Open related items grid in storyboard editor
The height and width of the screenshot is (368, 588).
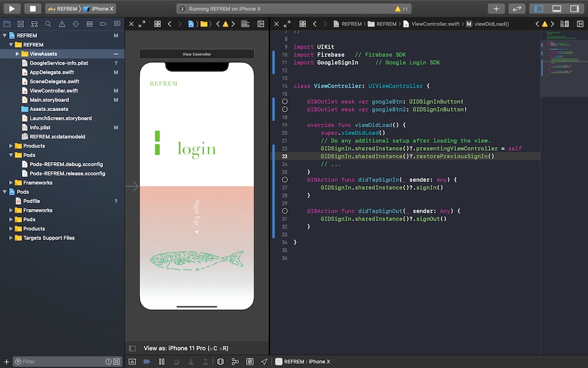coord(157,24)
